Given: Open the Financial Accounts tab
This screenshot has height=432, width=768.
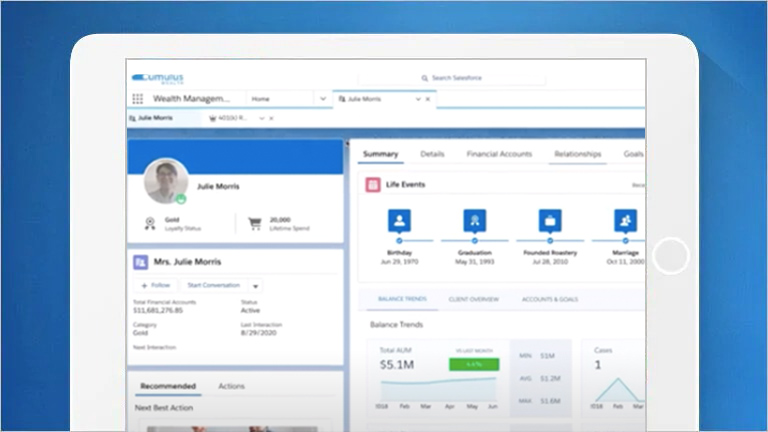Looking at the screenshot, I should coord(498,154).
